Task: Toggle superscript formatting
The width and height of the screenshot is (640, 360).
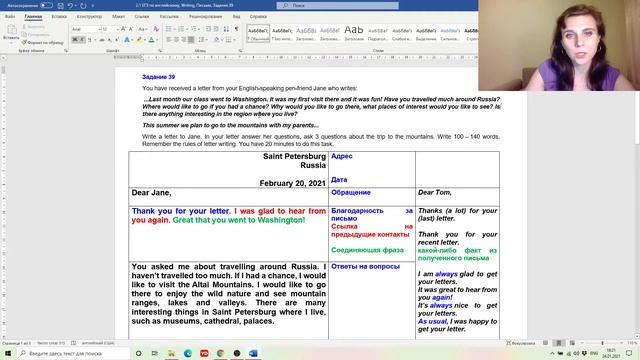Action: pos(117,40)
